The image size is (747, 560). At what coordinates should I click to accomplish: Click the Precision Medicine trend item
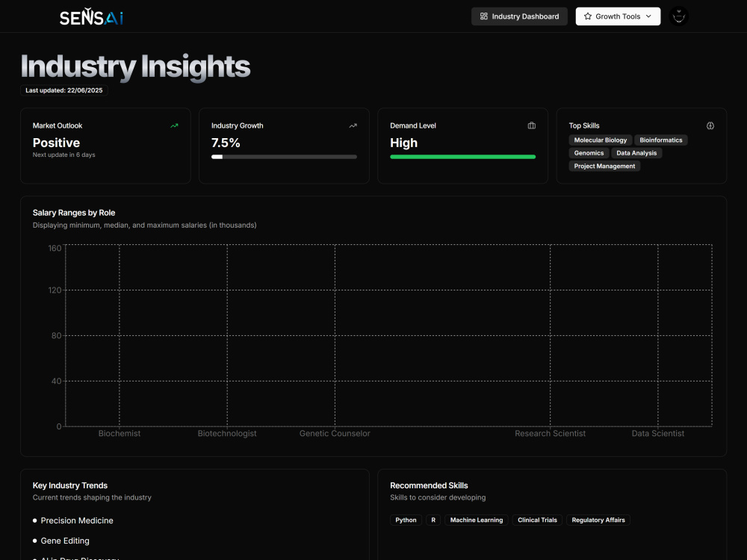tap(77, 520)
